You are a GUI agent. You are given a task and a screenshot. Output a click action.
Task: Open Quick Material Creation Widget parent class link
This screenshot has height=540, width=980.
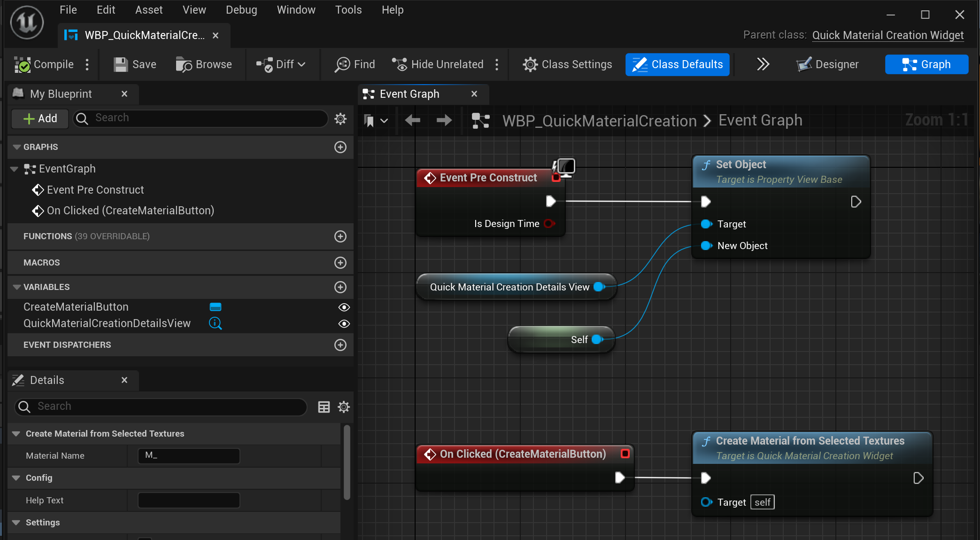click(x=887, y=35)
